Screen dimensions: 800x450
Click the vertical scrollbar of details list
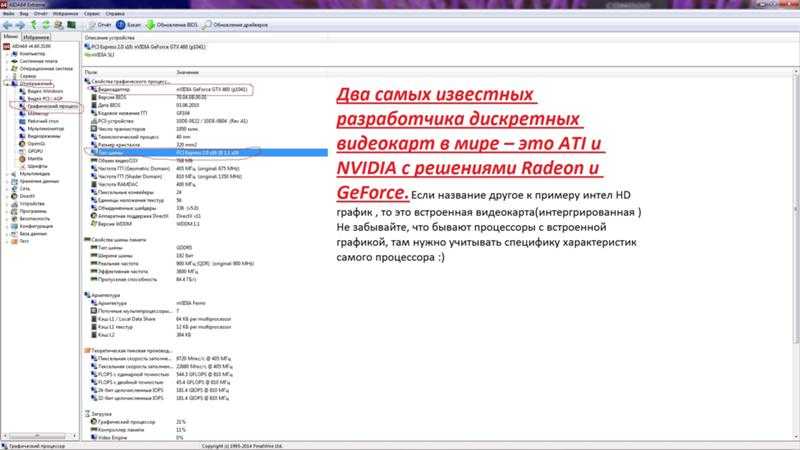pos(796,255)
